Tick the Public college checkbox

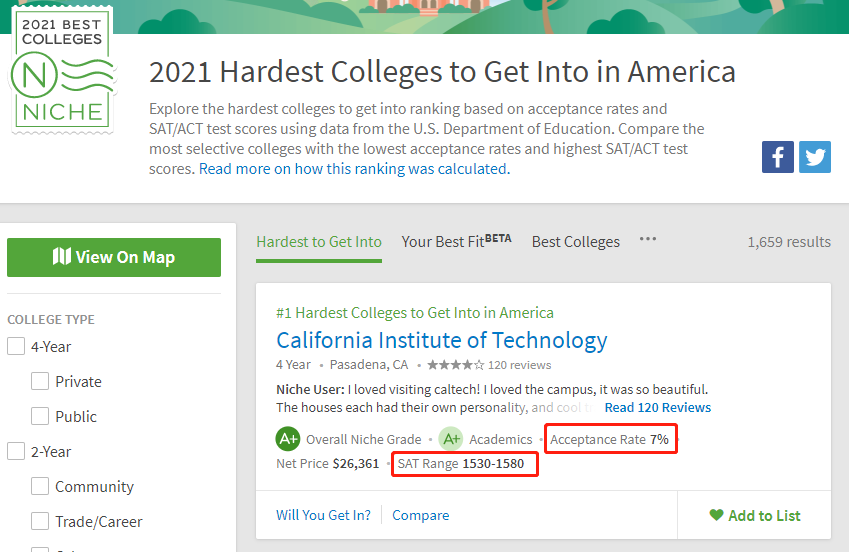[x=40, y=417]
